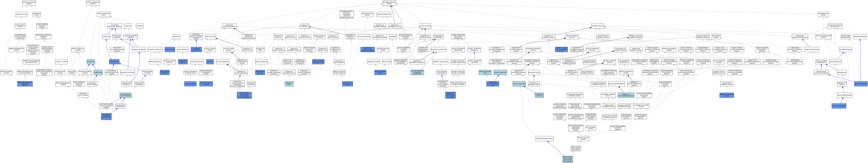Select the tricarboxylic acid cycle node
868x163 pixels.
[x=539, y=95]
